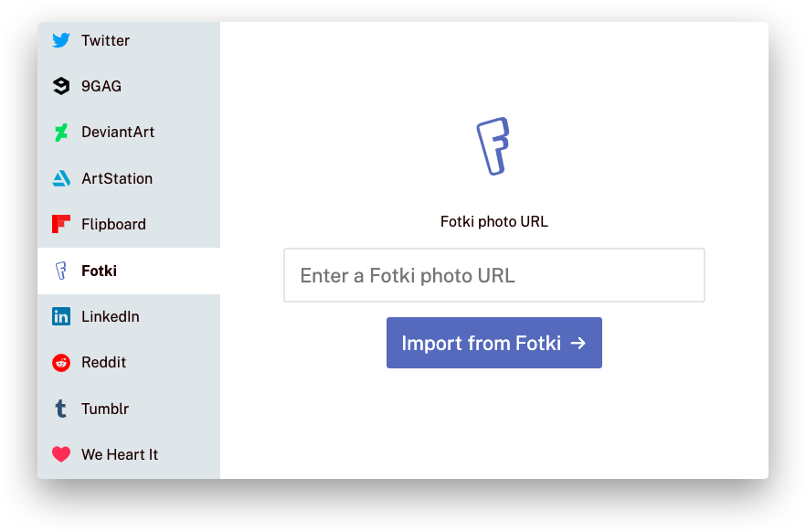Click the Reddit alien icon
This screenshot has height=532, width=806.
tap(61, 363)
